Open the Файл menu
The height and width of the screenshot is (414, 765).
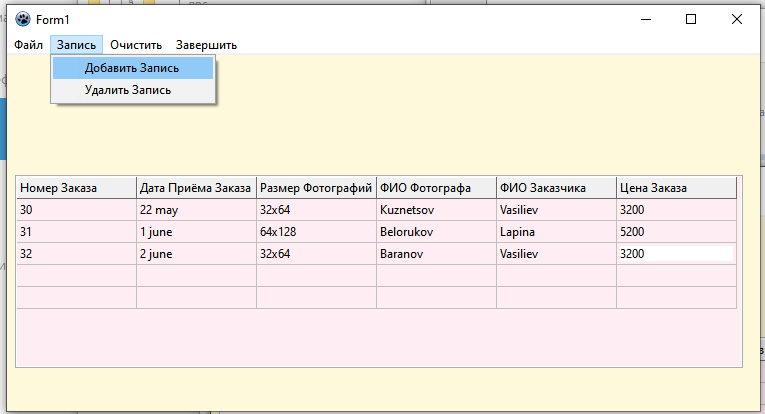(x=28, y=45)
